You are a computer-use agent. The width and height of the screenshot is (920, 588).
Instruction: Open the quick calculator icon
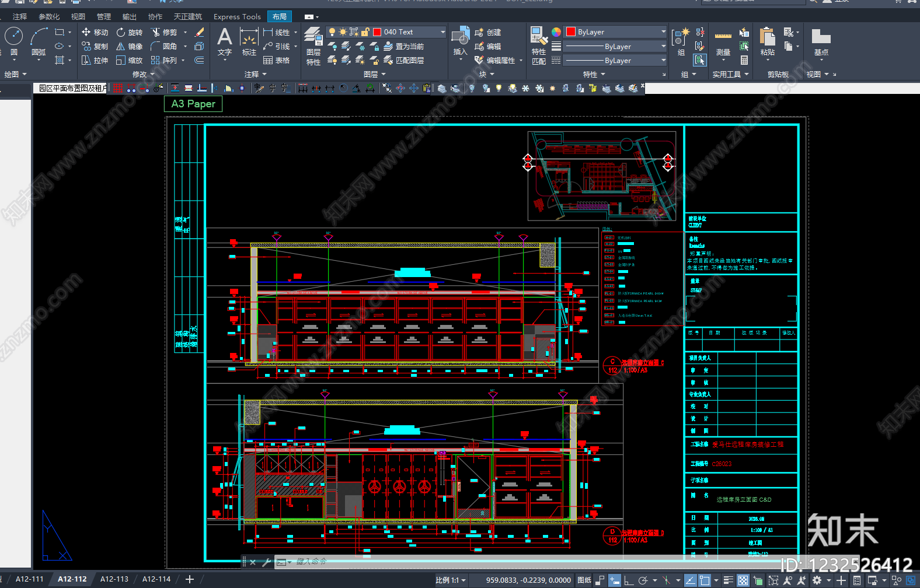(744, 60)
